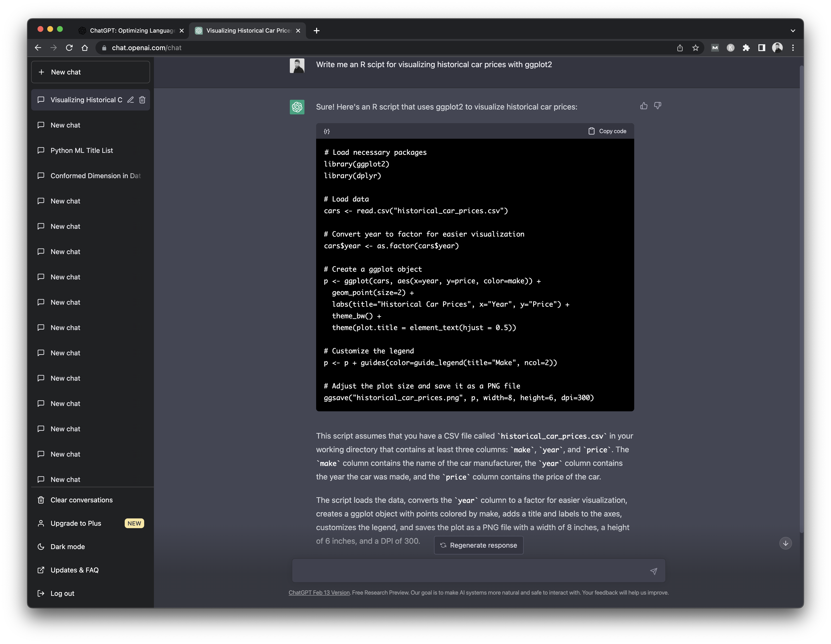Close the Visualizing Historical Car Prices tab

coord(298,31)
